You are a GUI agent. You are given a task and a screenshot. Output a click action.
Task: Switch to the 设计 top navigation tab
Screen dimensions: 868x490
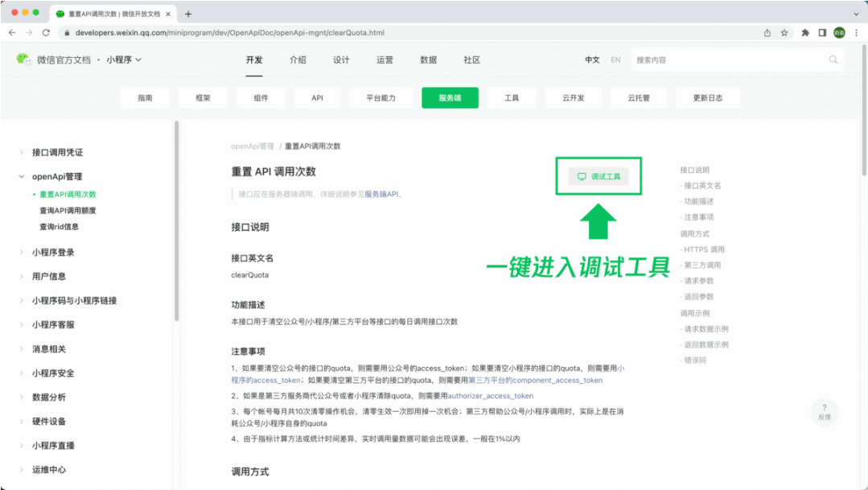pos(341,60)
